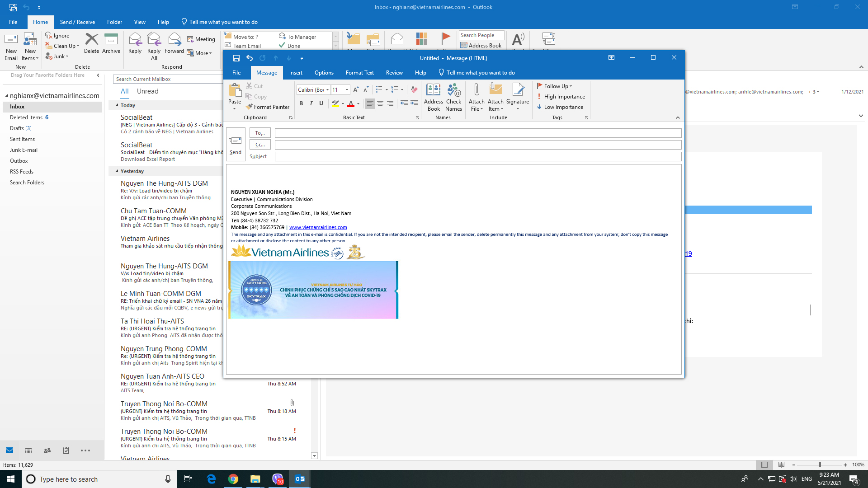Open www.vietnamairlines.com signature link
Screen dimensions: 868x488
coord(318,227)
